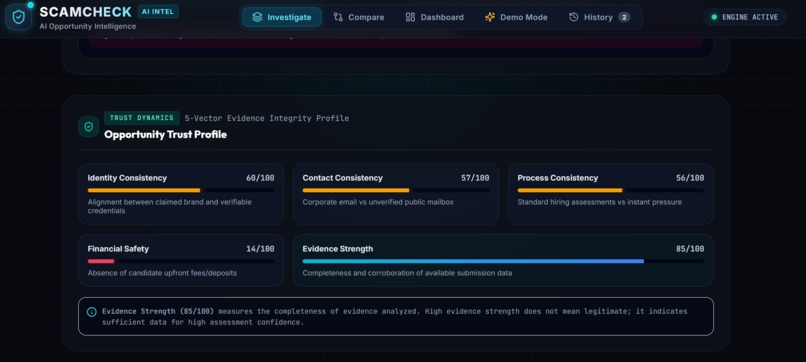Click the ENGINE ACTIVE status pill
806x362 pixels.
(x=744, y=17)
